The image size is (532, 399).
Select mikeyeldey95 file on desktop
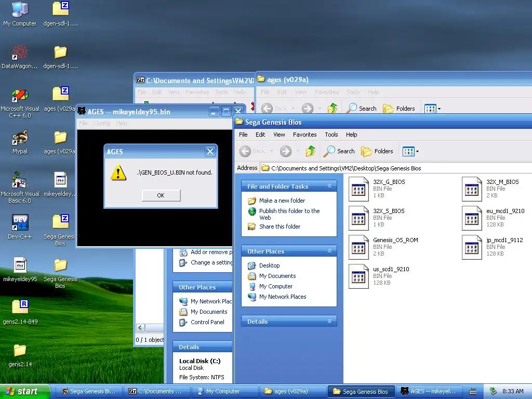20,270
